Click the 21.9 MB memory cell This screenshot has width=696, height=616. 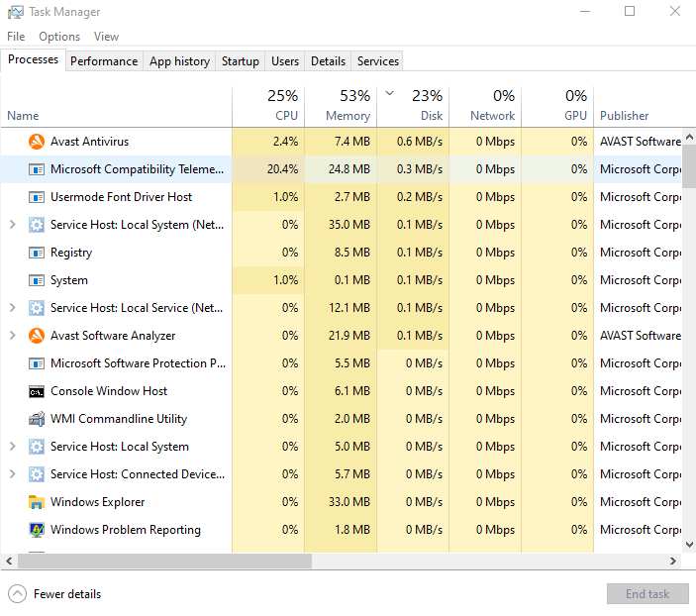[x=341, y=336]
